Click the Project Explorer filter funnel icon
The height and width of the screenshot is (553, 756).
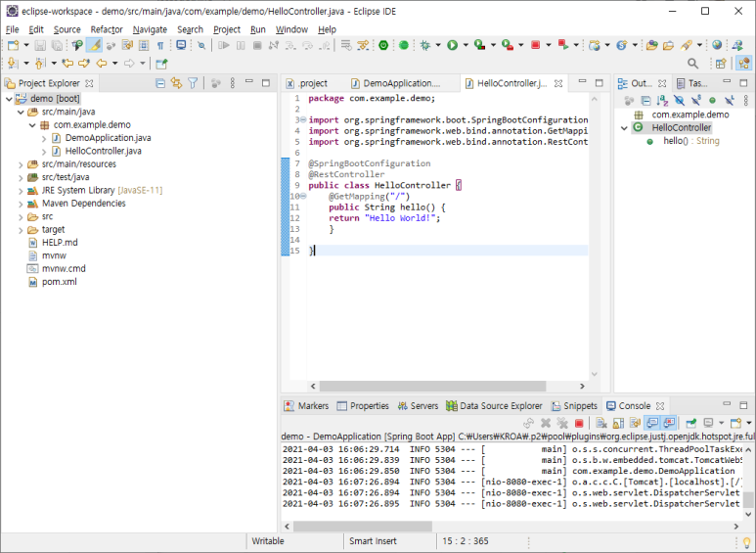[193, 83]
